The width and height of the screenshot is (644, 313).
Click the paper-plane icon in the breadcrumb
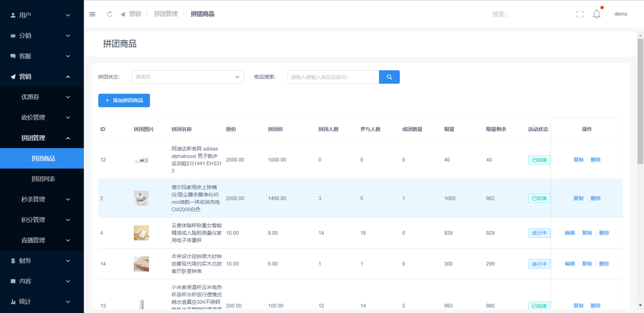pyautogui.click(x=123, y=14)
